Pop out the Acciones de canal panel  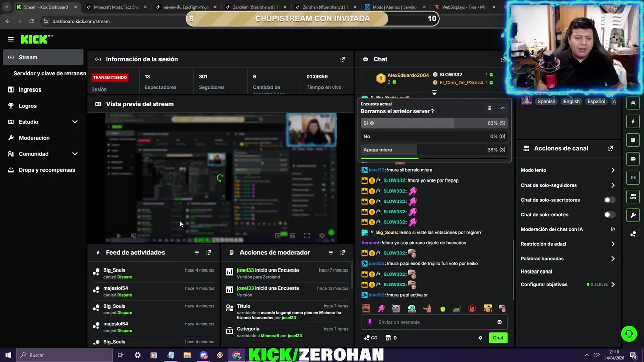click(x=610, y=148)
